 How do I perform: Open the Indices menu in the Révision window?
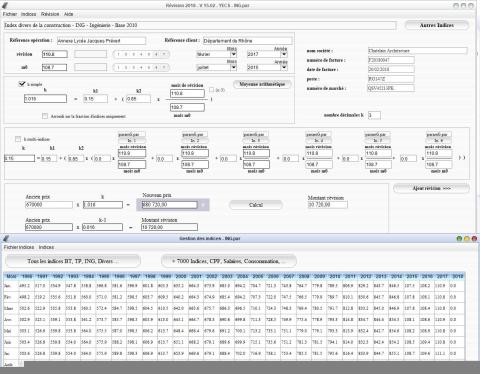(28, 14)
